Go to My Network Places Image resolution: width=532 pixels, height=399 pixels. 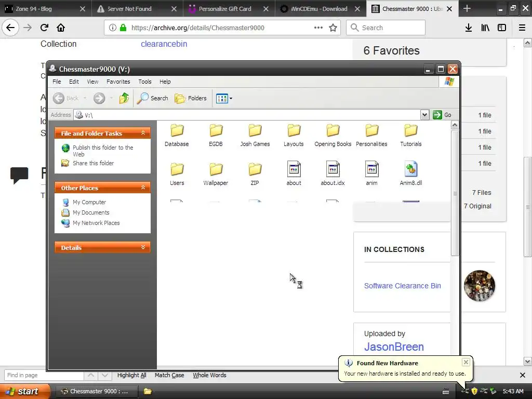click(96, 223)
